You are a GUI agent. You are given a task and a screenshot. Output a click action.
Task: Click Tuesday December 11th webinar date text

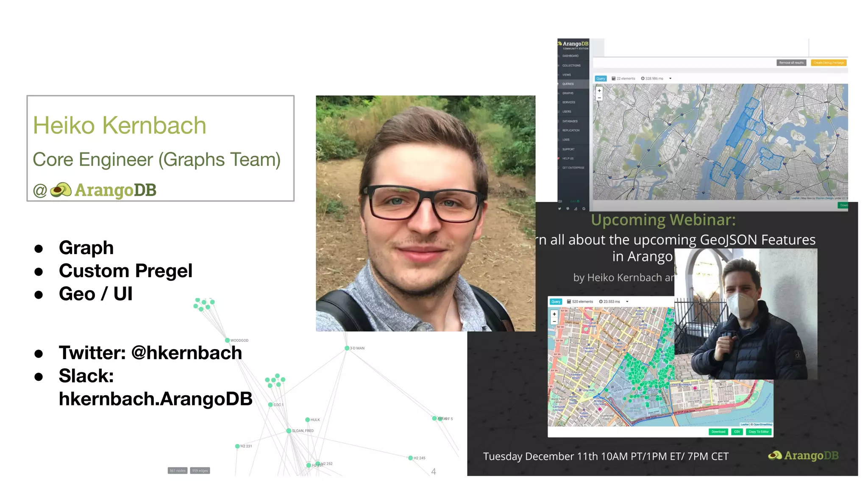tap(606, 456)
